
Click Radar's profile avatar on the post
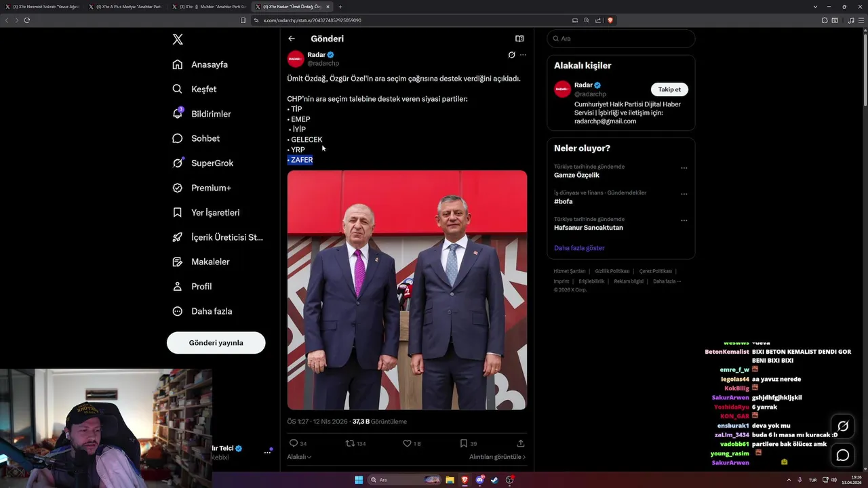point(296,59)
